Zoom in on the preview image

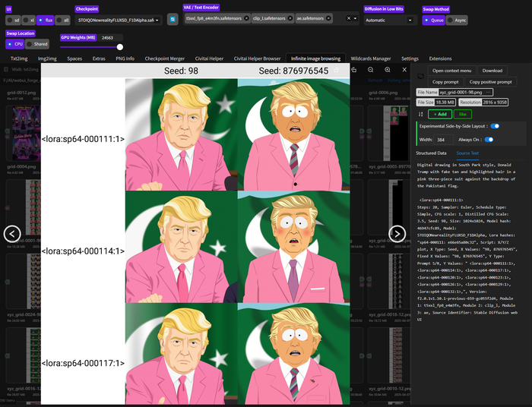tap(385, 70)
